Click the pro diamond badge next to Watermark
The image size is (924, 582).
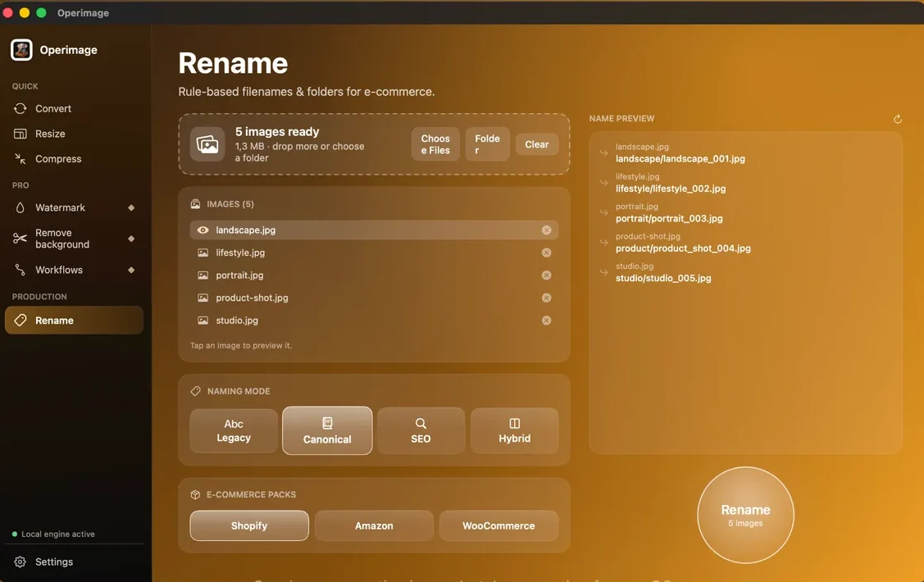(x=131, y=207)
